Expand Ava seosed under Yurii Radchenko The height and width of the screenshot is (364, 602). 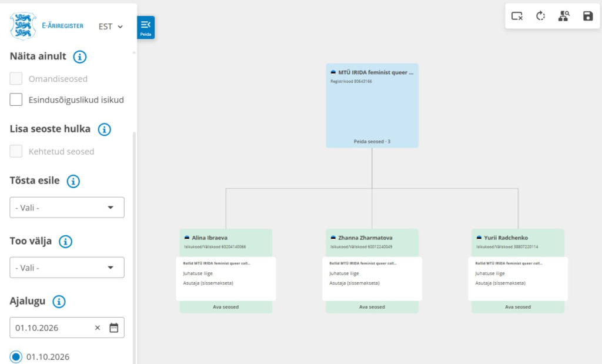tap(518, 307)
